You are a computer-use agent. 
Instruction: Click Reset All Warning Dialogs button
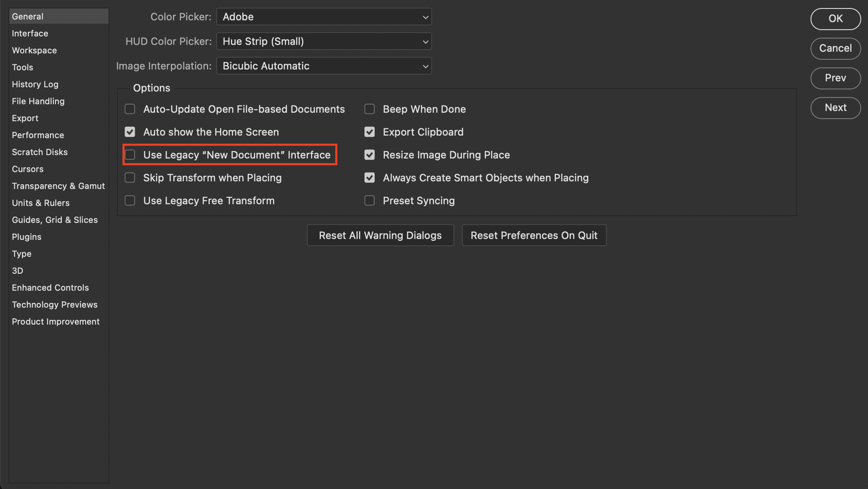(380, 235)
